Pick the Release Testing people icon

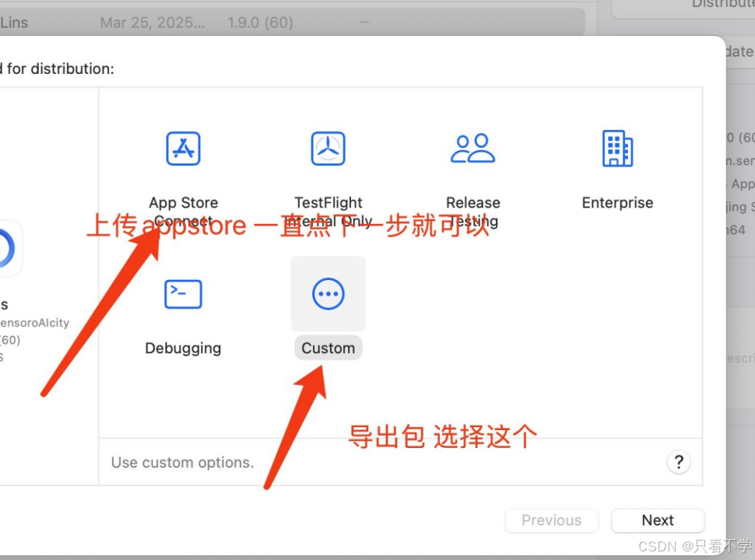[x=472, y=149]
